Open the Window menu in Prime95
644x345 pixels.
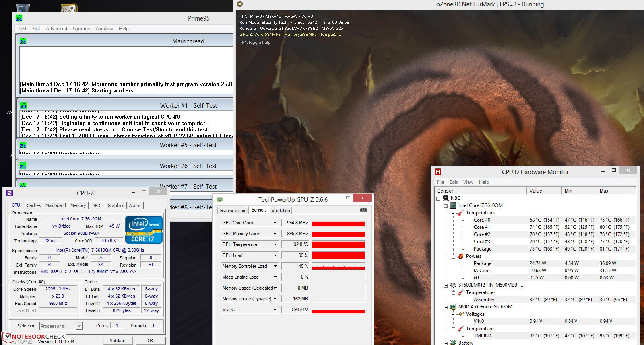[104, 29]
